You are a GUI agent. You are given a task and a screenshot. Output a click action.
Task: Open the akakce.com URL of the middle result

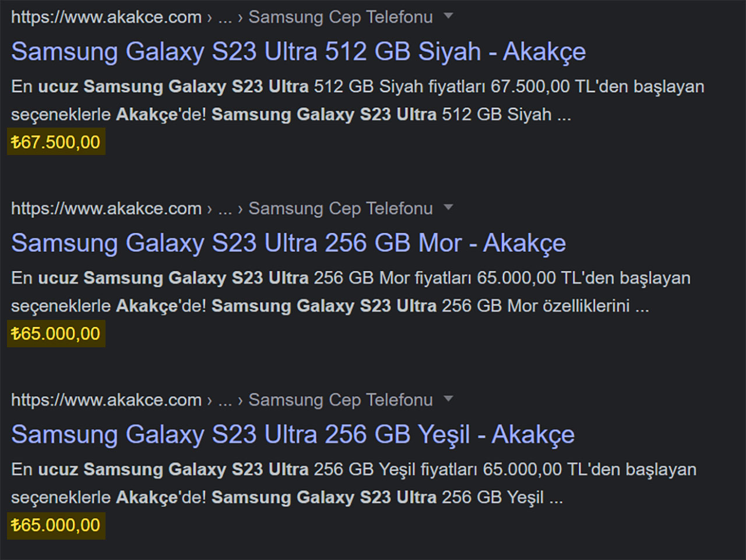pos(105,208)
